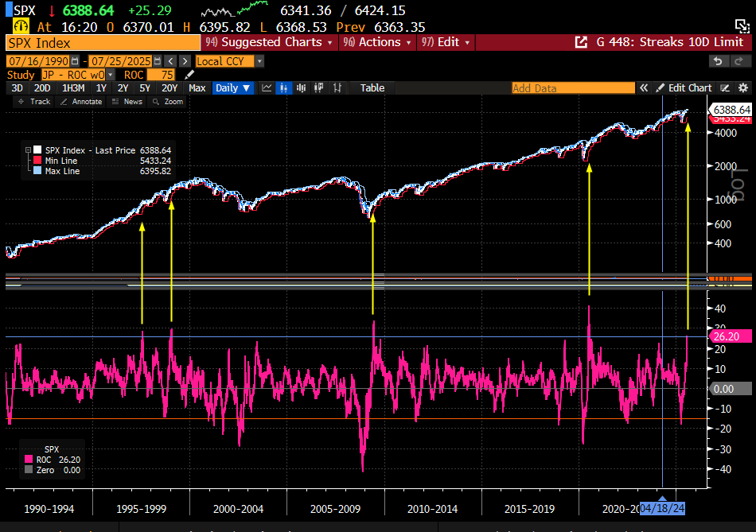Click the red Min Line legend swatch
Viewport: 756px width, 532px height.
pos(37,161)
